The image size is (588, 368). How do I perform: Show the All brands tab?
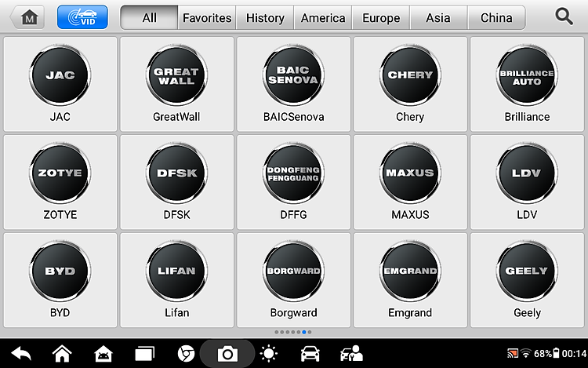coord(149,17)
